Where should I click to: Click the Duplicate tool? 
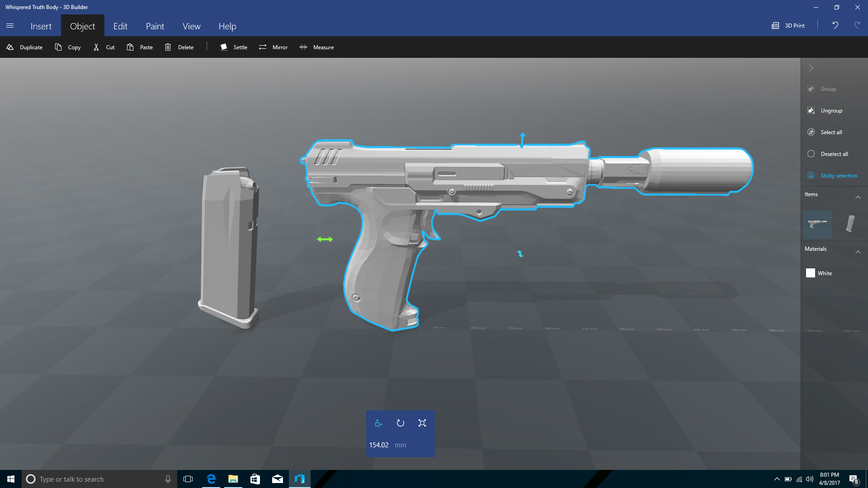tap(24, 47)
